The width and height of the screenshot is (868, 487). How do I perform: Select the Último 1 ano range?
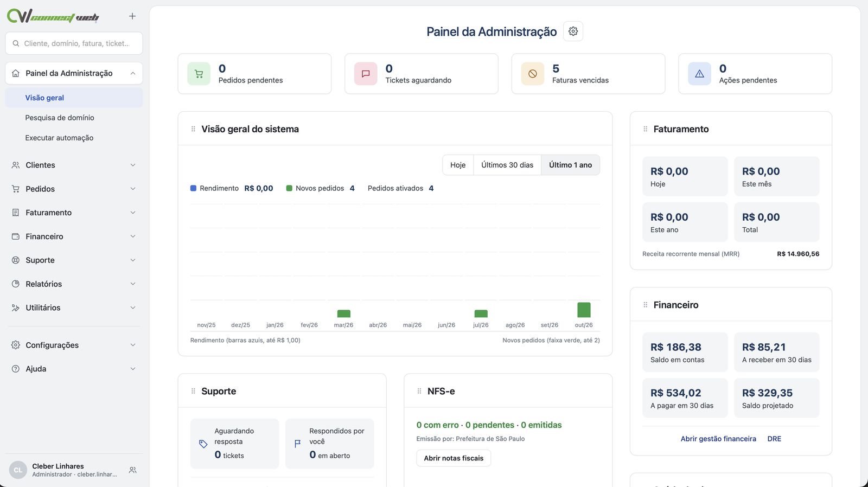[x=570, y=165]
